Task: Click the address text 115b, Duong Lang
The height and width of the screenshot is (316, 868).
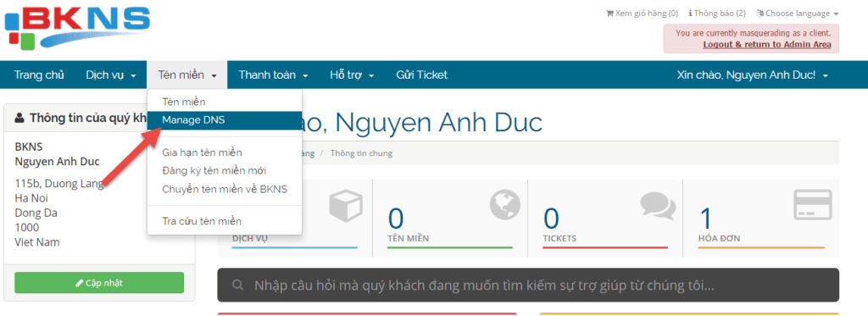Action: pos(59,184)
